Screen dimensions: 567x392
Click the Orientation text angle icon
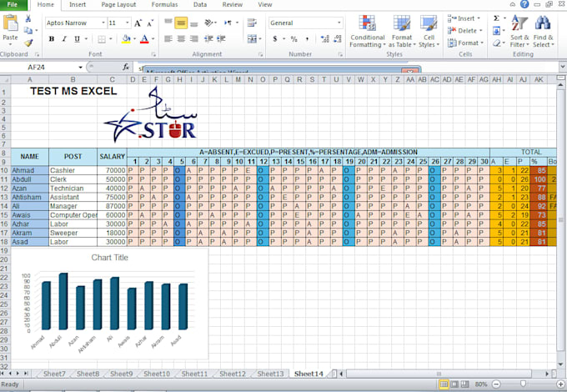tap(209, 23)
